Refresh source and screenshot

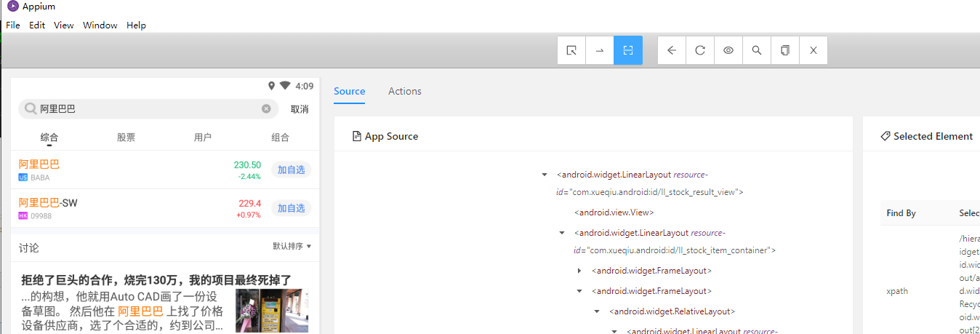(700, 50)
